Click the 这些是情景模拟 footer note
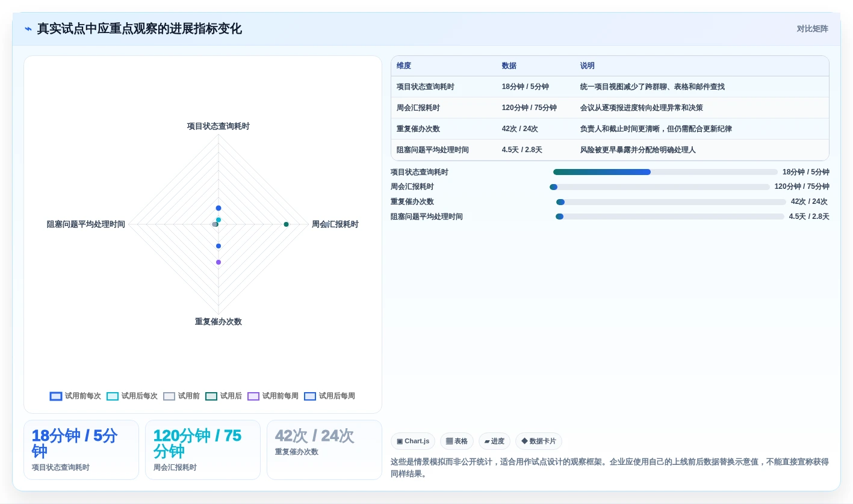 click(610, 468)
